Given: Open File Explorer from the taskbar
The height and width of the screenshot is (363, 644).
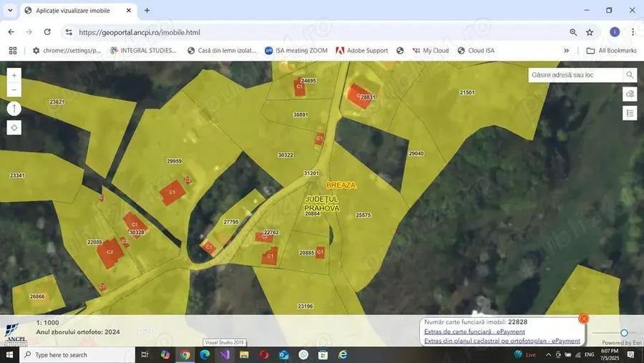Looking at the screenshot, I should (x=244, y=355).
